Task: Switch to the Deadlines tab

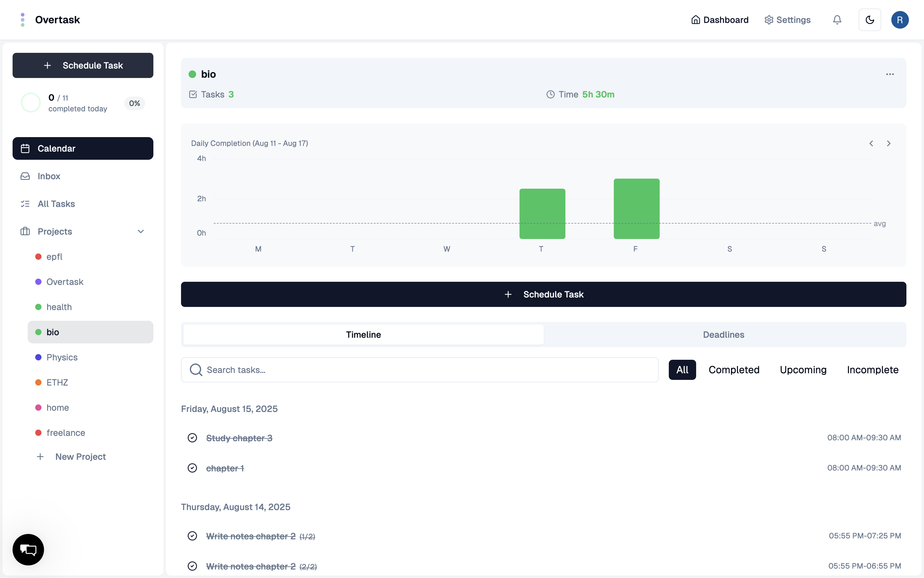Action: [723, 335]
